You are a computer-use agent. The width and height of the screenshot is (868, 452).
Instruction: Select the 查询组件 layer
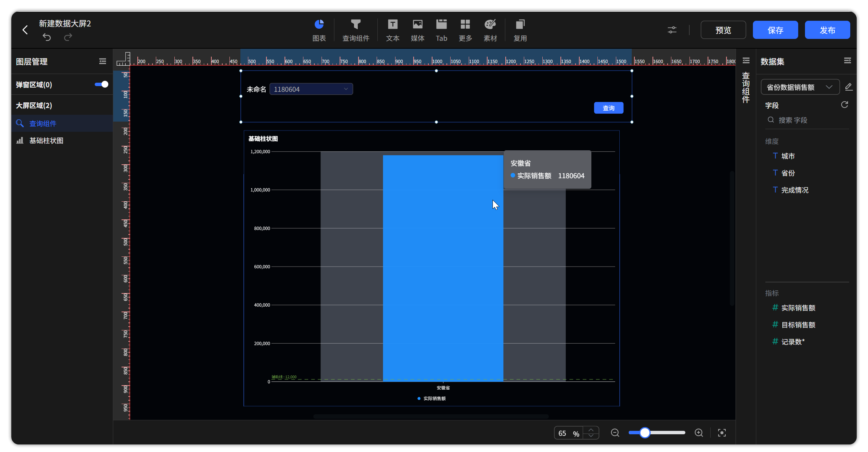(62, 123)
